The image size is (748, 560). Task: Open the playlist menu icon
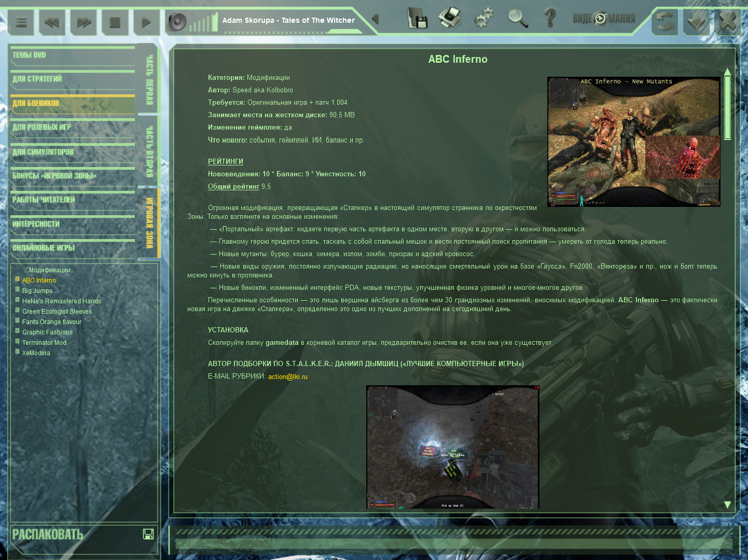pyautogui.click(x=21, y=23)
